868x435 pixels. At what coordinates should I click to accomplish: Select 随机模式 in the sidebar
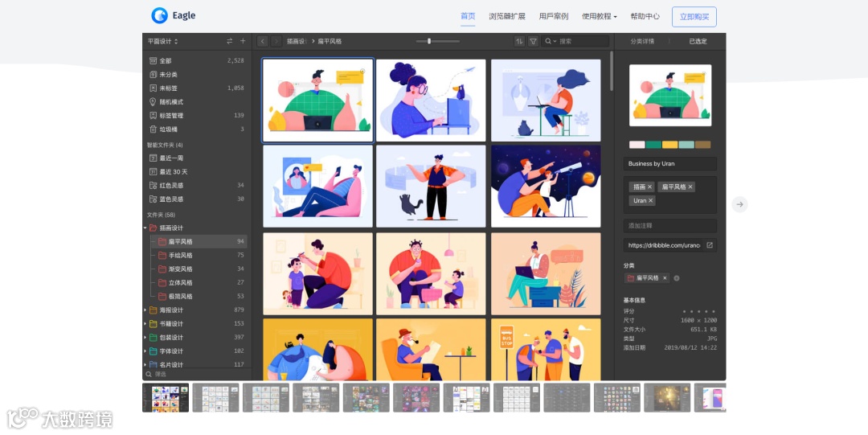click(197, 102)
